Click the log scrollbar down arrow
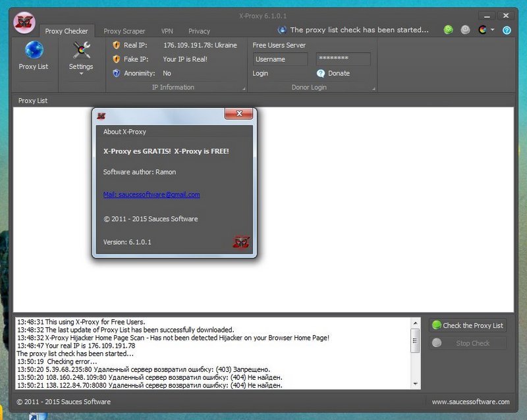527x420 pixels. click(416, 384)
